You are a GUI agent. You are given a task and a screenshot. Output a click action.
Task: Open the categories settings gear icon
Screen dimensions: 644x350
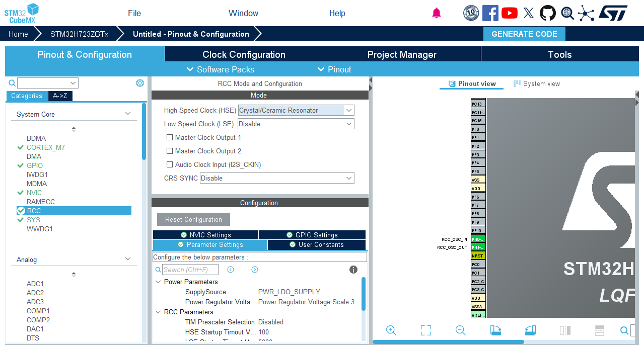(x=140, y=83)
